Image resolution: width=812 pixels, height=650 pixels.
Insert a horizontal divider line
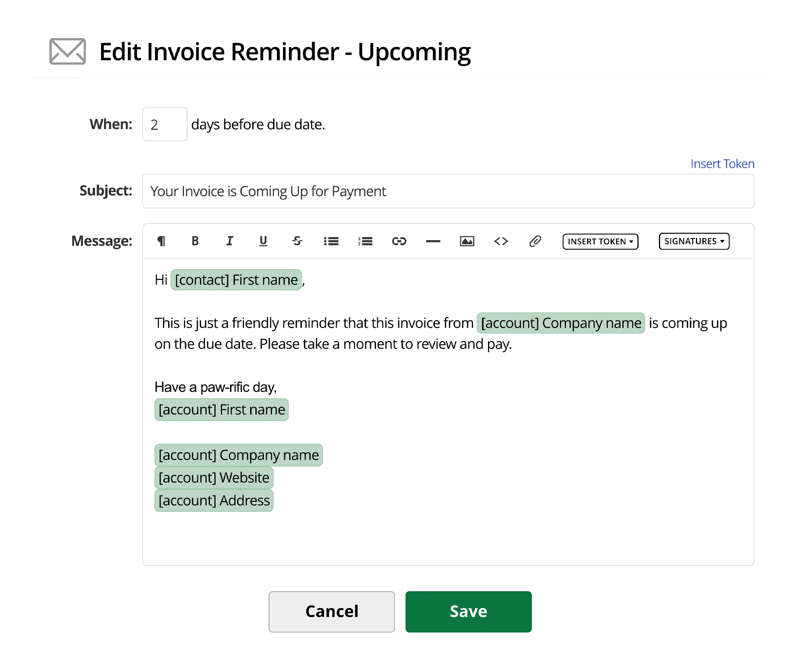point(433,241)
